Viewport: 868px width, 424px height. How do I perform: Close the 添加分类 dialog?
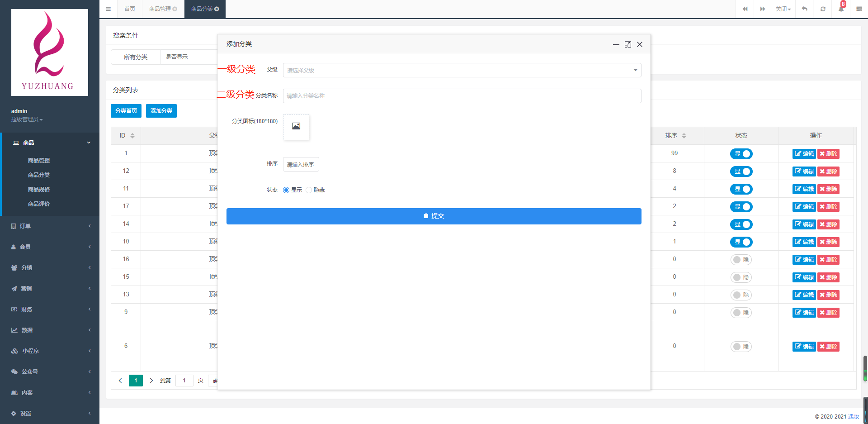pos(640,44)
